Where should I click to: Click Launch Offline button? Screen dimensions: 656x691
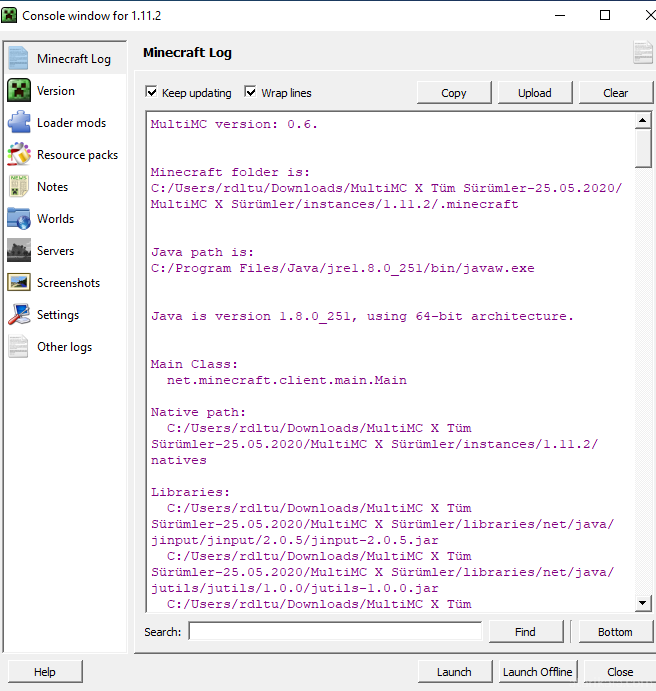(x=537, y=672)
